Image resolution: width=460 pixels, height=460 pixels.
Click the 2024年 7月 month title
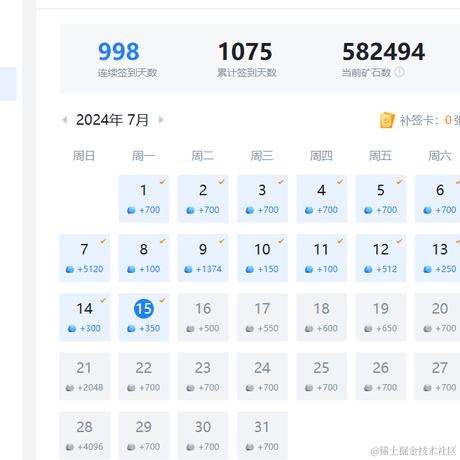[x=112, y=120]
